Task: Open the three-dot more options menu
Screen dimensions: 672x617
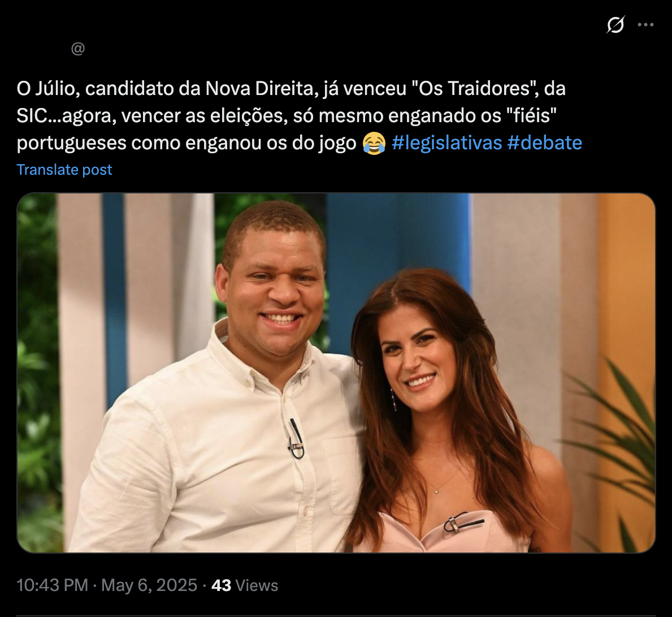Action: tap(645, 25)
